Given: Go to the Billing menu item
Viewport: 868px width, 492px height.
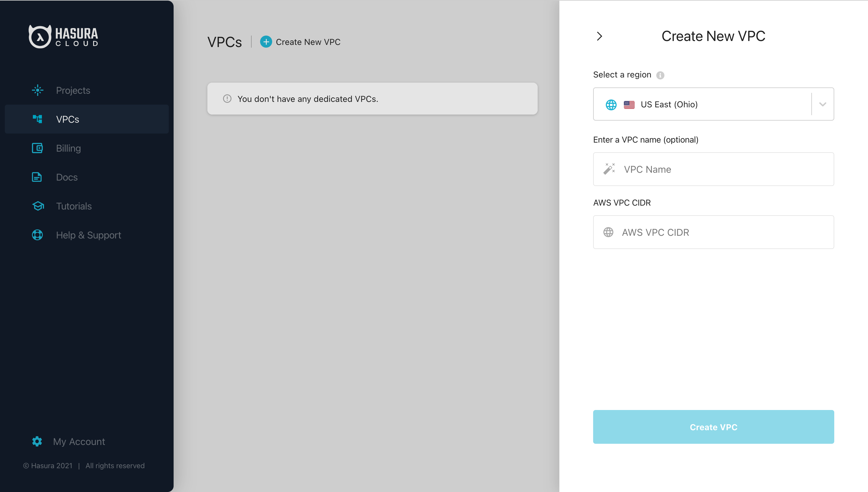Looking at the screenshot, I should click(68, 148).
